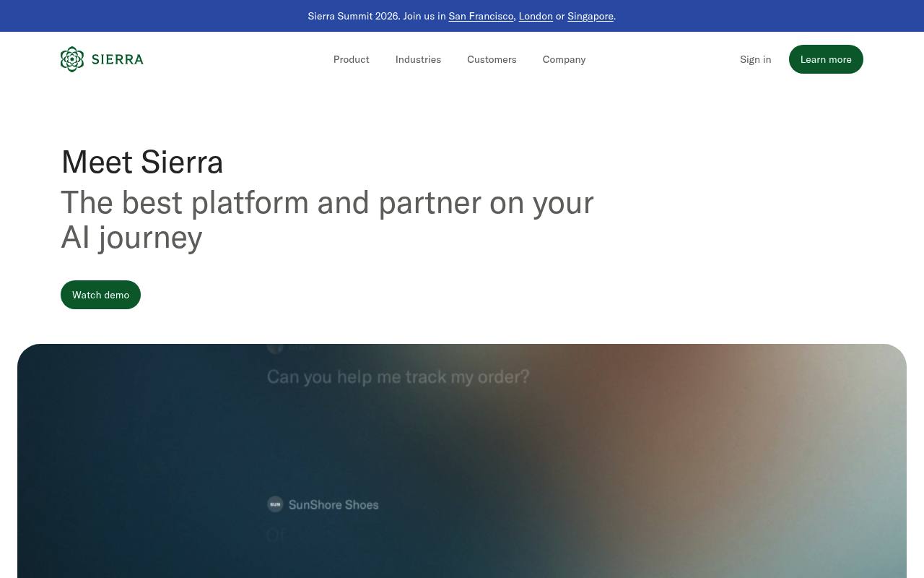Click the Learn more button
Image resolution: width=924 pixels, height=578 pixels.
(826, 59)
